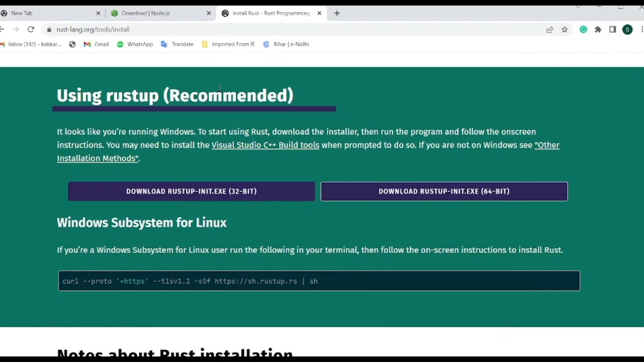This screenshot has width=644, height=362.
Task: Close the Download | Node.js tab
Action: [x=209, y=13]
